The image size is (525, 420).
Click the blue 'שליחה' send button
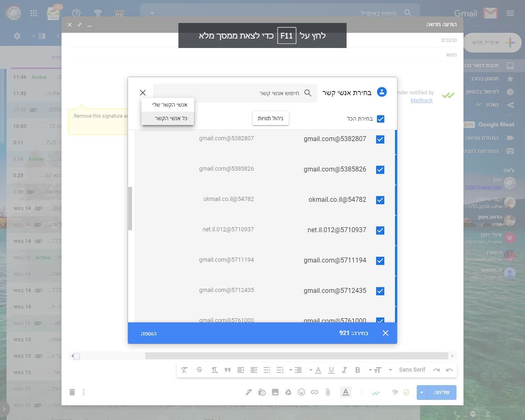[441, 393]
